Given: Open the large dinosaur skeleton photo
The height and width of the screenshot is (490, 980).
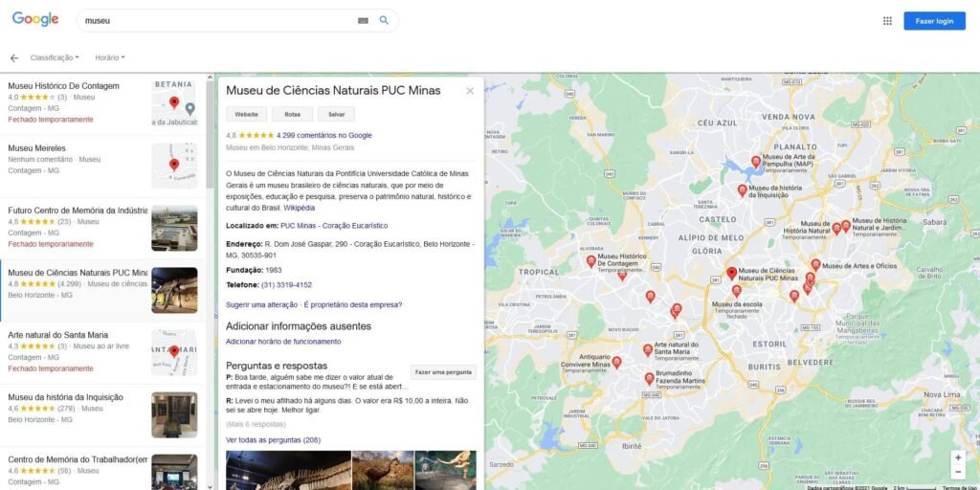Looking at the screenshot, I should 288,470.
